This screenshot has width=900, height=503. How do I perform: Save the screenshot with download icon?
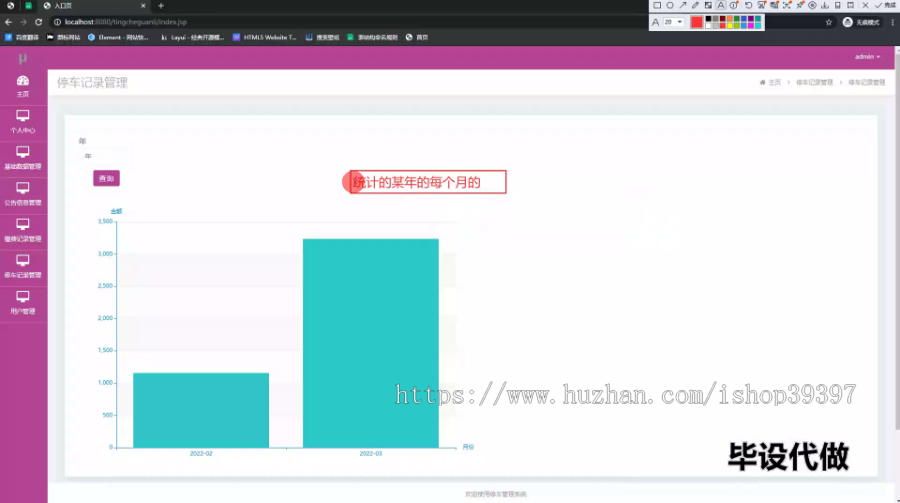click(x=825, y=5)
